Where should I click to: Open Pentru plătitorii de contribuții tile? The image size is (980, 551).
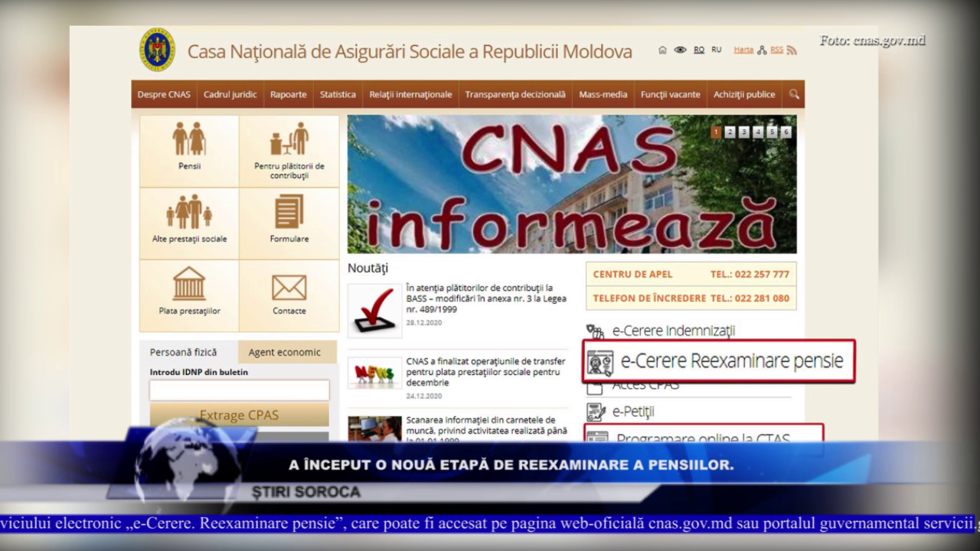coord(289,148)
